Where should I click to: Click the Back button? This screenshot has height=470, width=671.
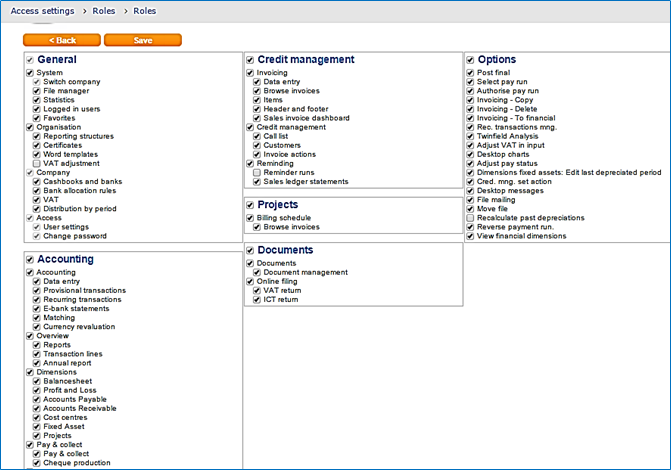(x=62, y=40)
